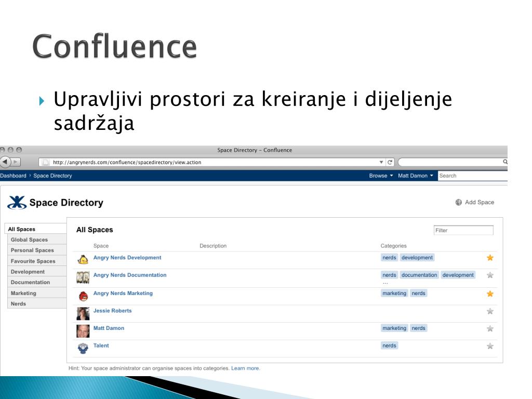Click the browser forward arrow button
Viewport: 532px width, 399px height.
coord(16,162)
